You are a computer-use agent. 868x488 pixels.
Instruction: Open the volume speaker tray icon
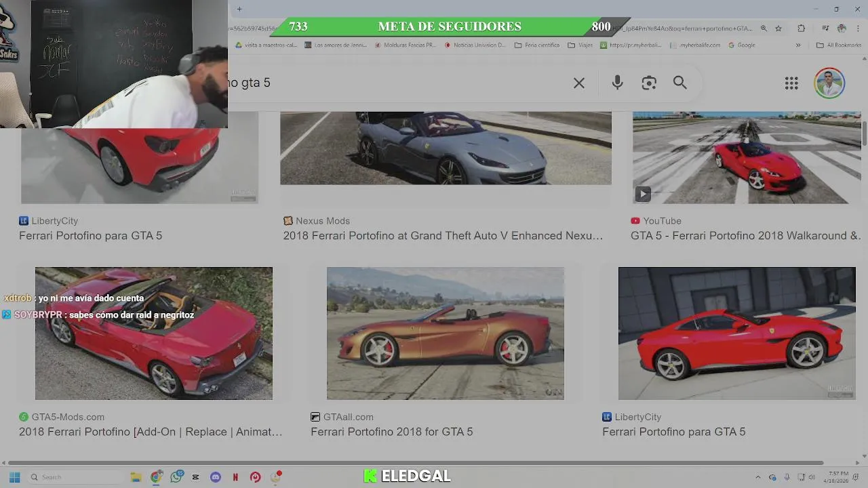(x=812, y=477)
